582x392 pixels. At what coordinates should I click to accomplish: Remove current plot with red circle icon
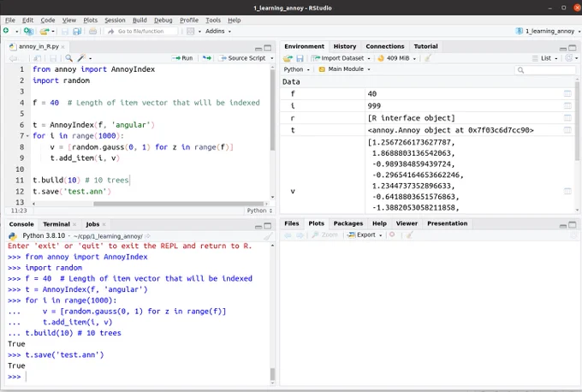[392, 235]
